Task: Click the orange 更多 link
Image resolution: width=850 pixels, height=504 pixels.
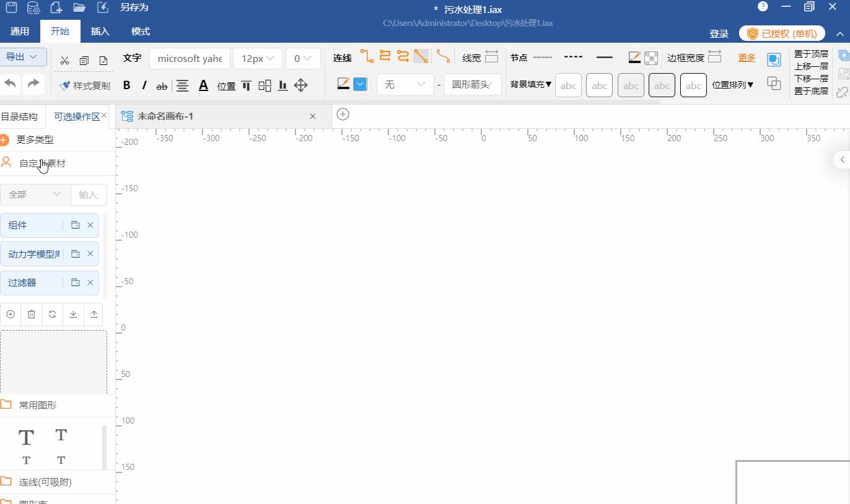Action: [x=747, y=58]
